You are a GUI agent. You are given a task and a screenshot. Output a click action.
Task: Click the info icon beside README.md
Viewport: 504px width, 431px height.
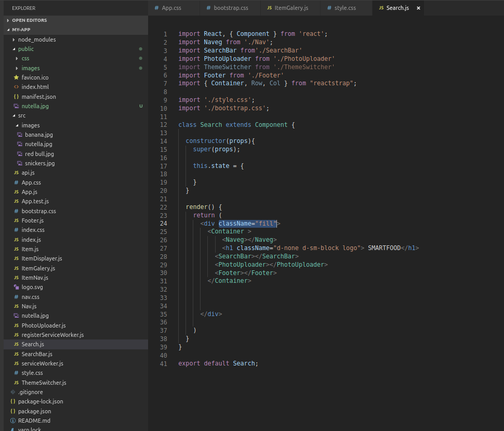(x=13, y=421)
